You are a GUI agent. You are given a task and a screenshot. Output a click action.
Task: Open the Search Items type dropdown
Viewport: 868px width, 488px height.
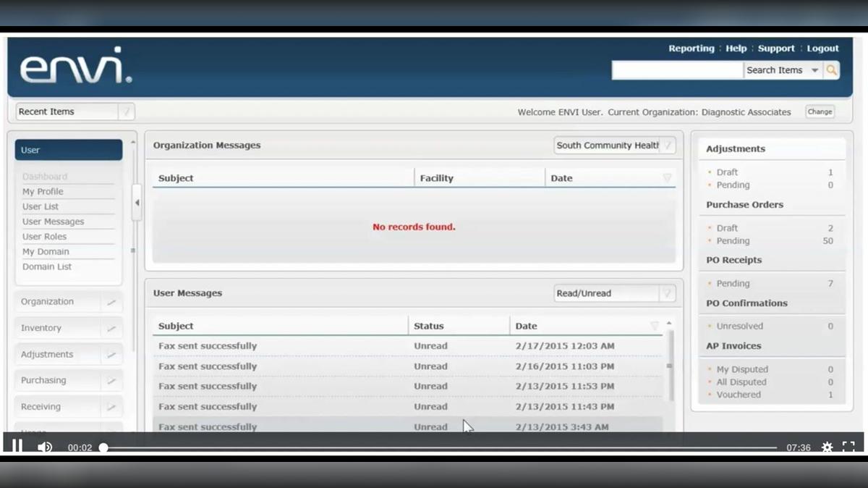click(814, 70)
